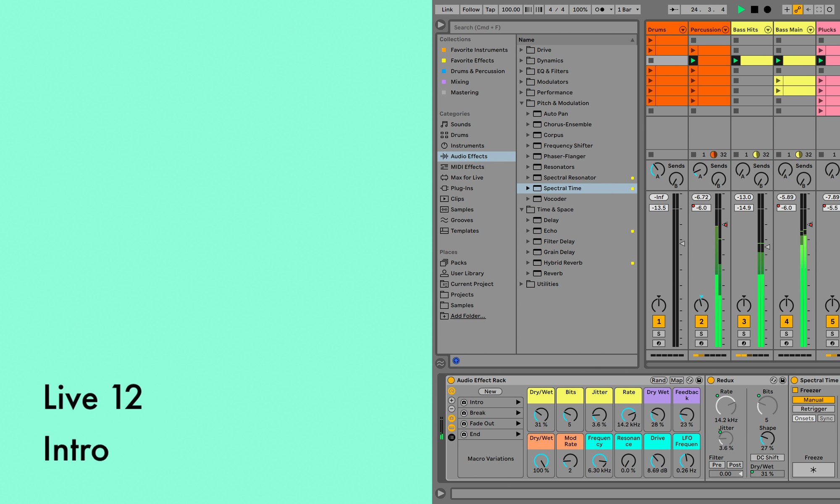The height and width of the screenshot is (504, 840).
Task: Arm the Percussion track for recording
Action: tap(701, 343)
